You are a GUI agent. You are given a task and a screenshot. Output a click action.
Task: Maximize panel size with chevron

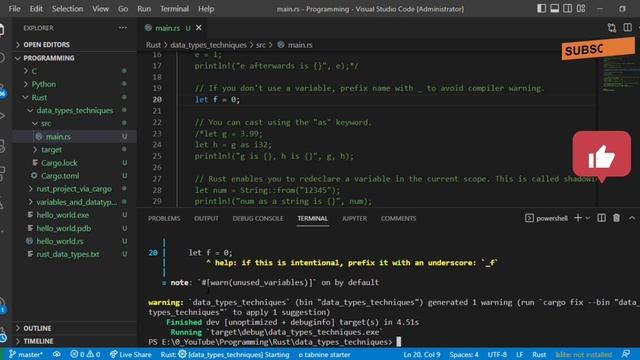pyautogui.click(x=632, y=218)
